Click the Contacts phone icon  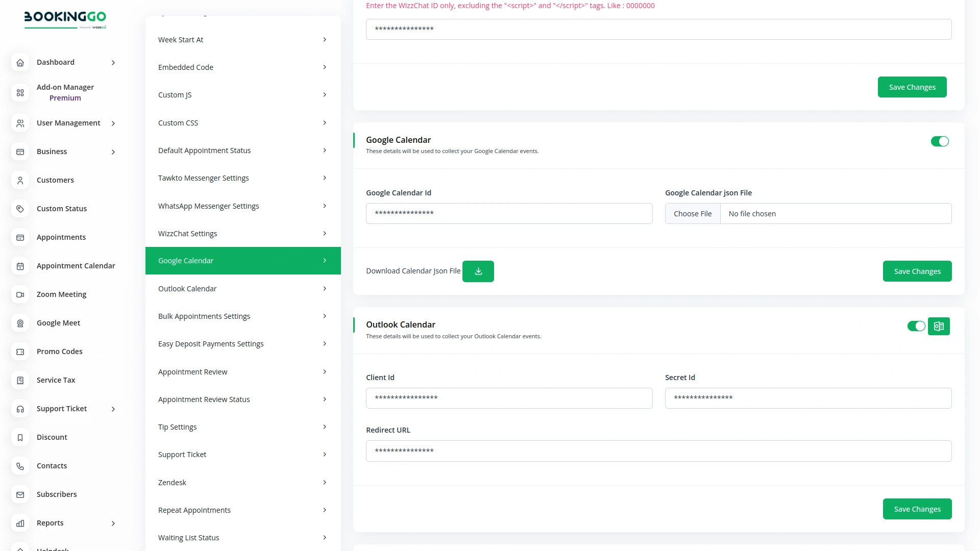20,466
